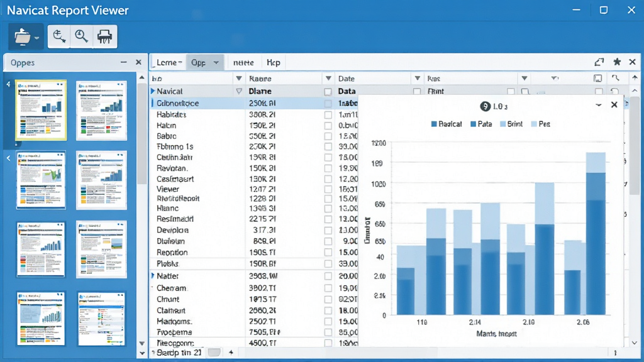Close the chart popup panel

pos(614,105)
